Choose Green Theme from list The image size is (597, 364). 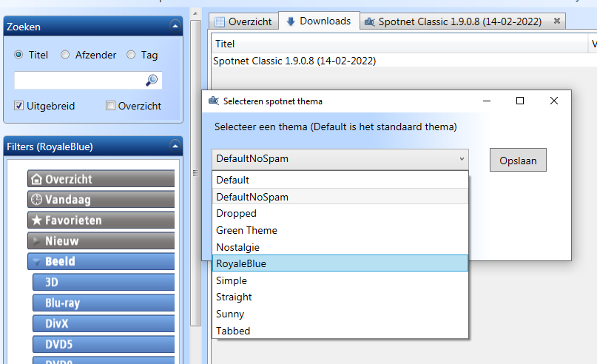click(340, 230)
